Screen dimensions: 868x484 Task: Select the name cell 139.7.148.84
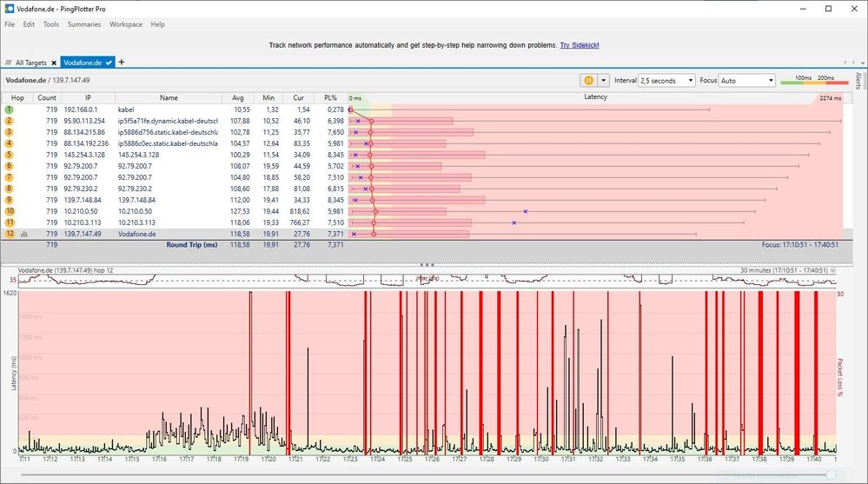(x=136, y=200)
